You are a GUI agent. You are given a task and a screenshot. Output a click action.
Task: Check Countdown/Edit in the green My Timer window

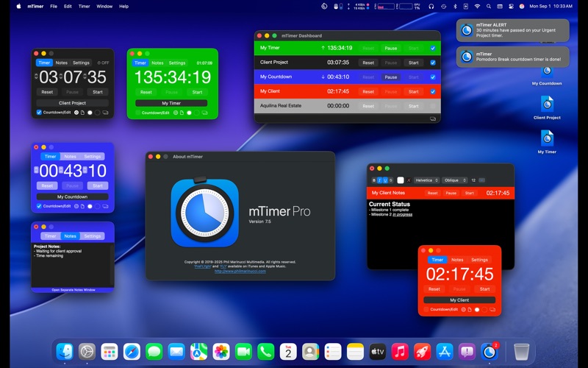(138, 113)
